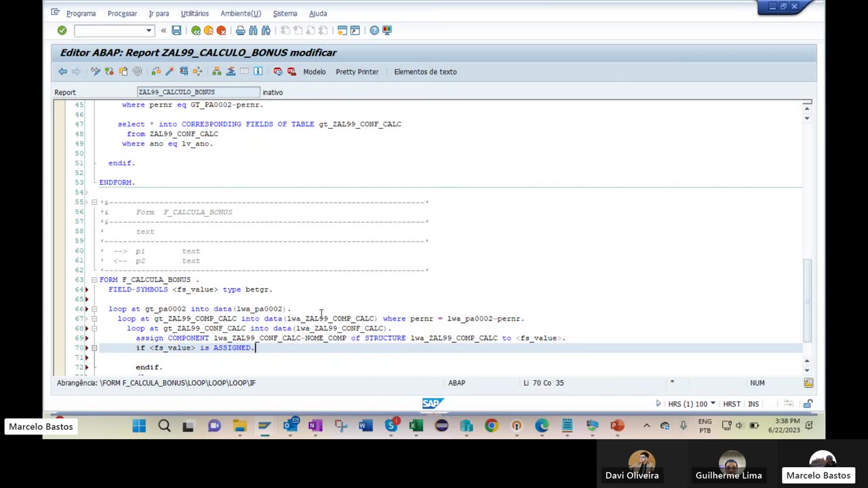The width and height of the screenshot is (868, 488).
Task: Collapse the comment block at line 55
Action: (x=94, y=202)
